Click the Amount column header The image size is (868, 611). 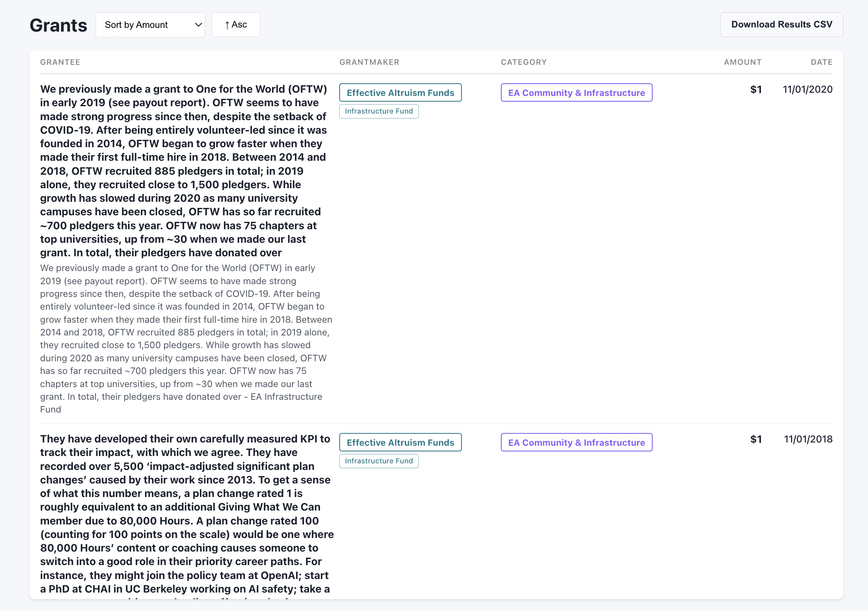pos(742,62)
